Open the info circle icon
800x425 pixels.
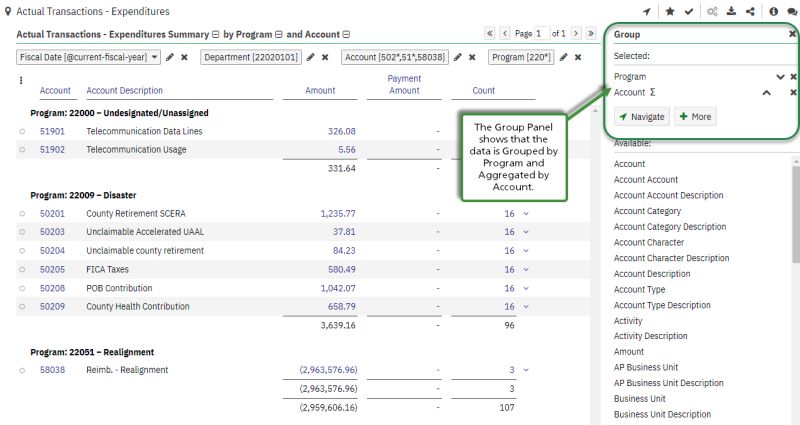coord(773,11)
